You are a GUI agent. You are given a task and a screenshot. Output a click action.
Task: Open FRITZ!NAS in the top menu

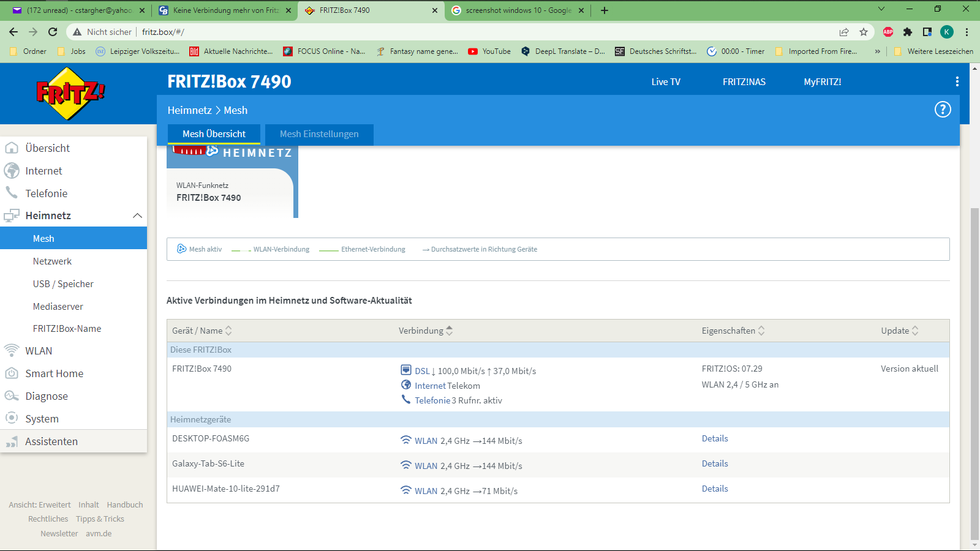(744, 82)
